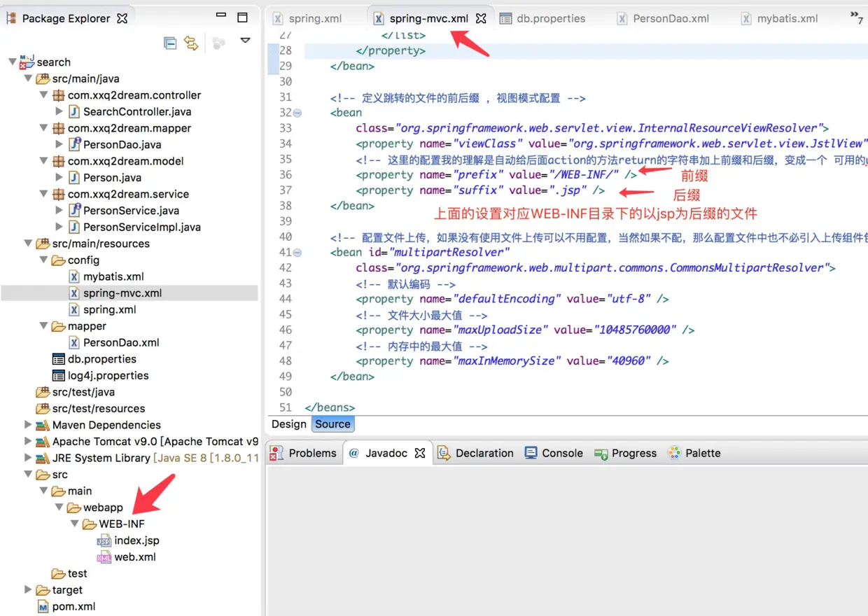Open the Javadoc view icon
868x616 pixels.
coord(381,453)
